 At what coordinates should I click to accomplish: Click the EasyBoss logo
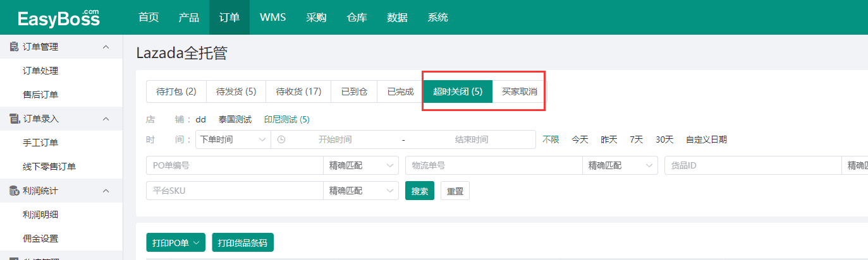coord(59,18)
